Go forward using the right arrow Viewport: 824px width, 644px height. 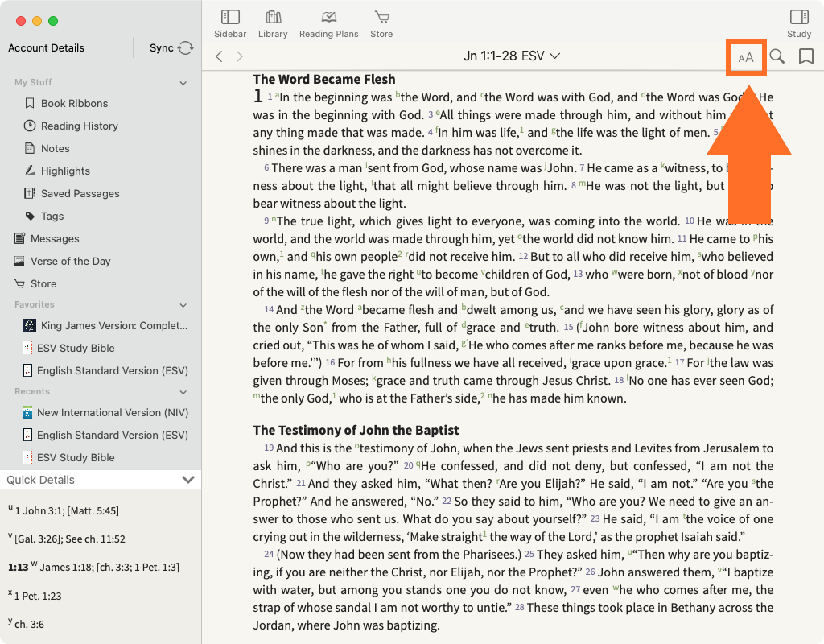pos(239,56)
